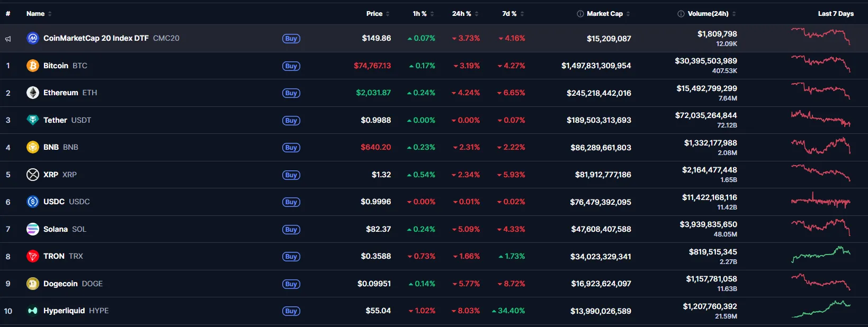The width and height of the screenshot is (868, 327).
Task: Click Bitcoin market cap $1,497,831,309,954
Action: [x=596, y=66]
